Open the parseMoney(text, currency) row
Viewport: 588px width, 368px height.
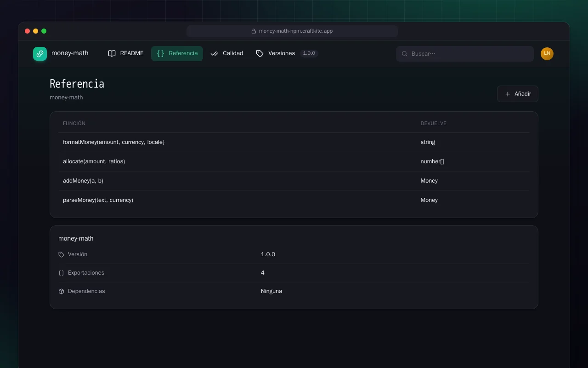294,200
